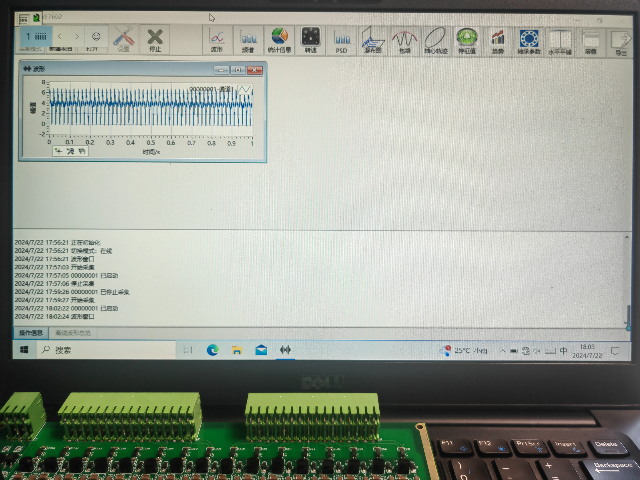
Task: Click the 停止 stop X button
Action: click(155, 39)
